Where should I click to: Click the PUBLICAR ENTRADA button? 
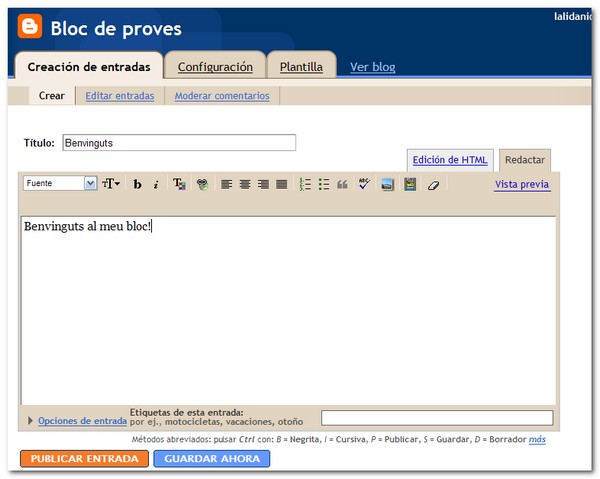point(84,459)
